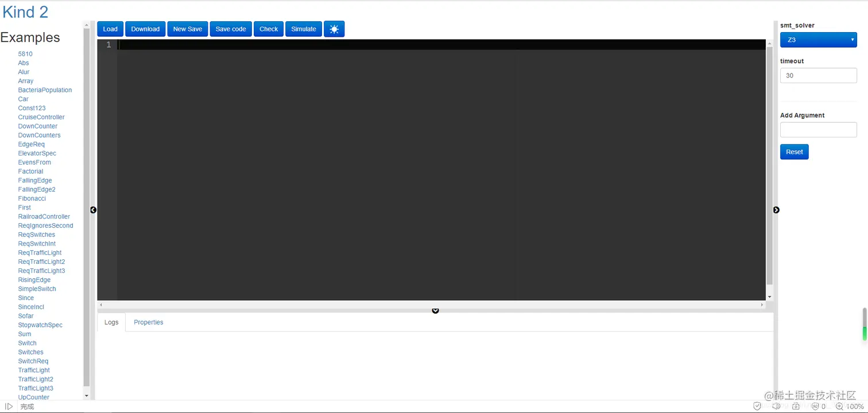868x413 pixels.
Task: Open the FallingEdge example
Action: [x=35, y=181]
